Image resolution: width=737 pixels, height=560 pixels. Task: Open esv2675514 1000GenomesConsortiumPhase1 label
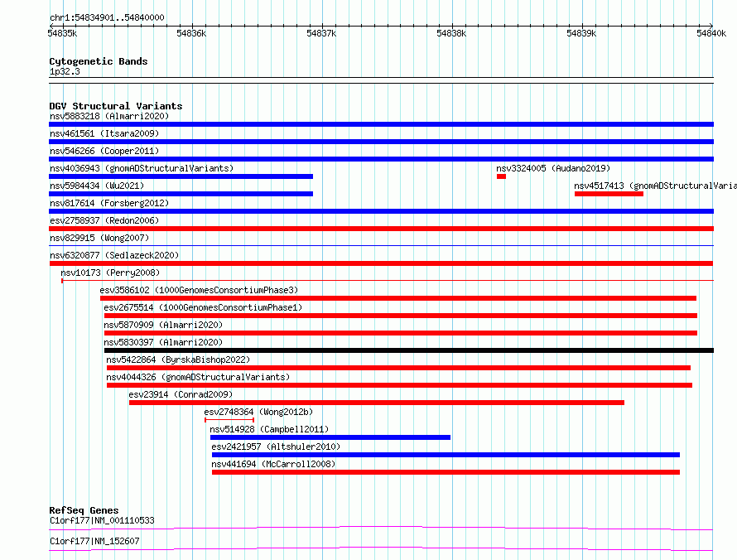(203, 307)
